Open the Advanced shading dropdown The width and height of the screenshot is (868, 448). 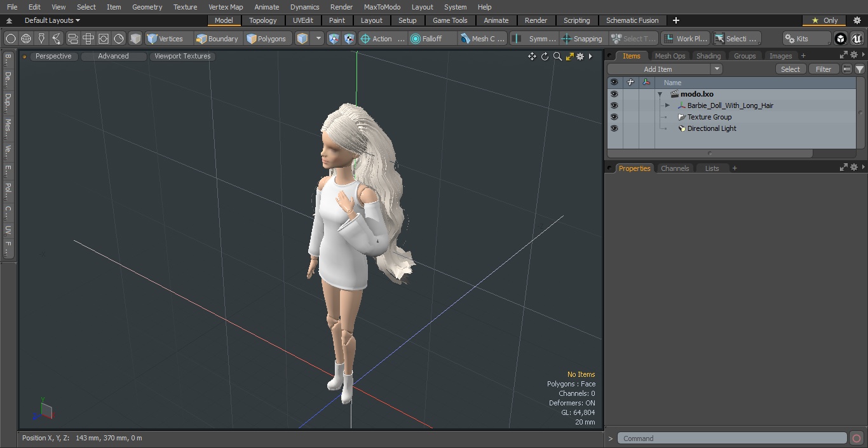[x=113, y=57]
